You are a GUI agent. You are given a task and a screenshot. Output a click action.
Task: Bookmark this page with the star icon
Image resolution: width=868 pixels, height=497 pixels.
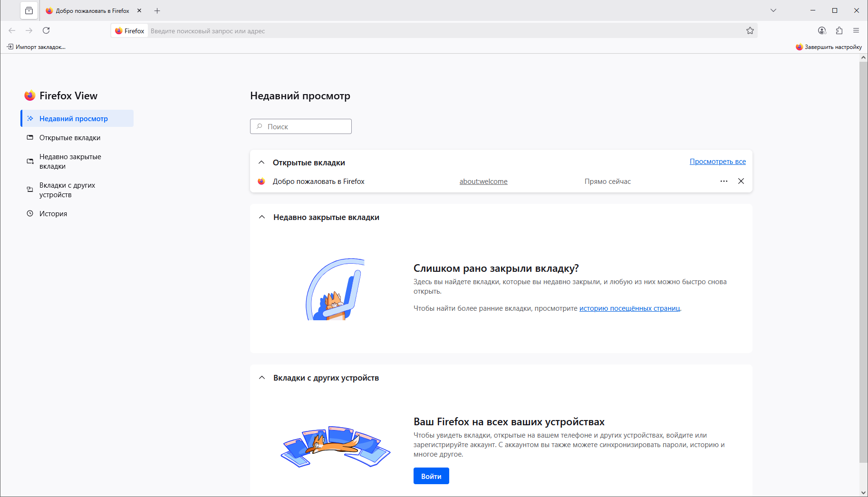(750, 31)
